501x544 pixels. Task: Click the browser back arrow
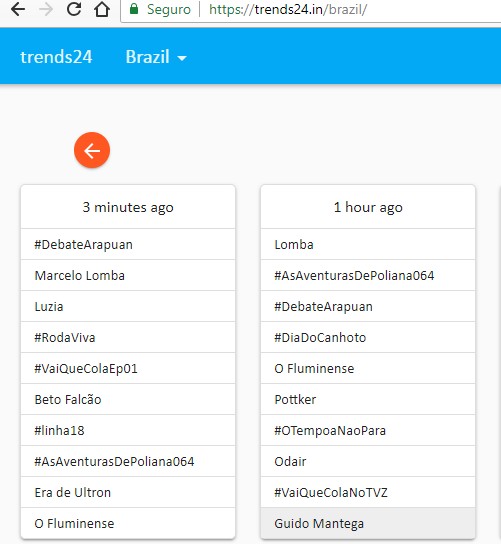coord(18,9)
